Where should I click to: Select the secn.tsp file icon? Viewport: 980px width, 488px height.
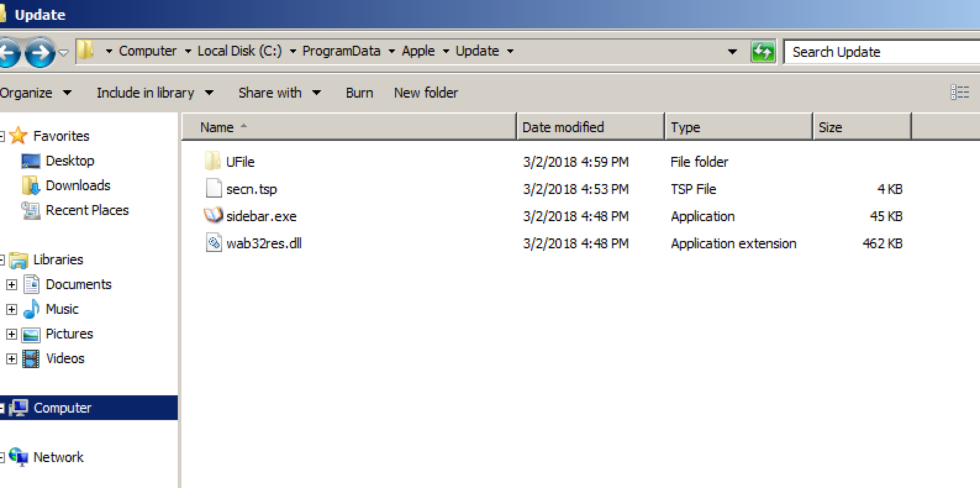[x=213, y=188]
